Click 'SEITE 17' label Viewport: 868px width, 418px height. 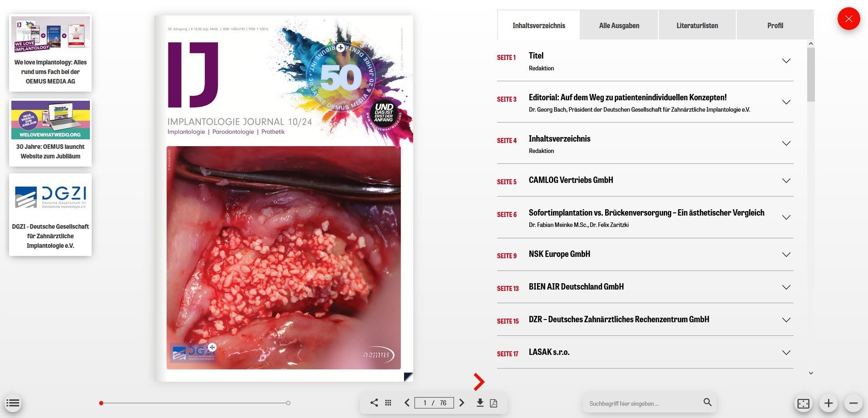tap(508, 354)
